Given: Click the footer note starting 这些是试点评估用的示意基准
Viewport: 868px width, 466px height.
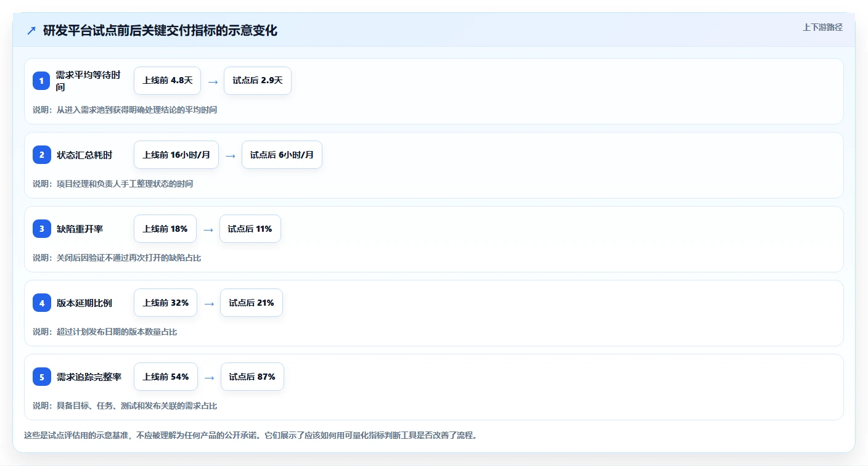Looking at the screenshot, I should tap(250, 435).
